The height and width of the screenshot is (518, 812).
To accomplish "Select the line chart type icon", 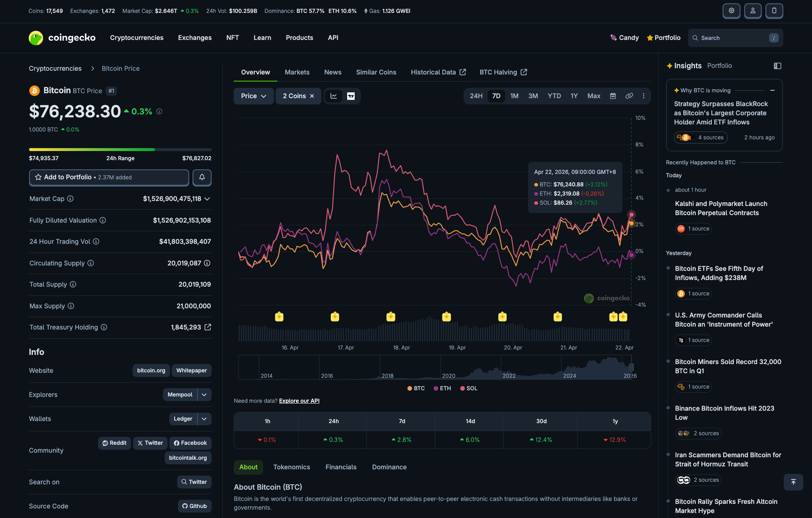I will point(334,96).
